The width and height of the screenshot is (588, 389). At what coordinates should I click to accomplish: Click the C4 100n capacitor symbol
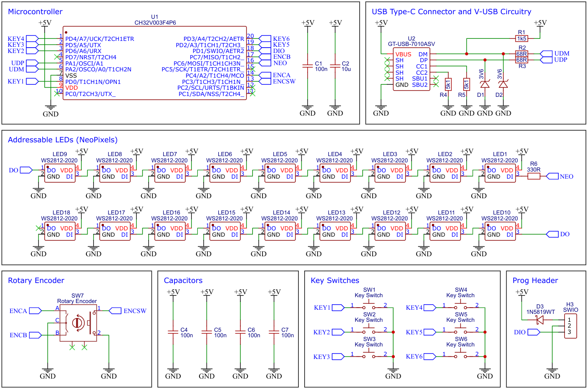173,332
